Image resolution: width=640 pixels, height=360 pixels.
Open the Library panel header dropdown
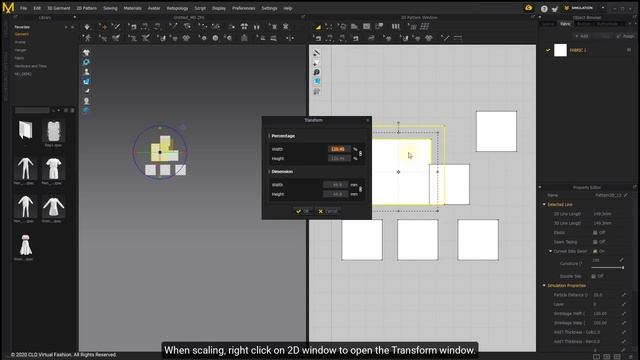pyautogui.click(x=74, y=18)
